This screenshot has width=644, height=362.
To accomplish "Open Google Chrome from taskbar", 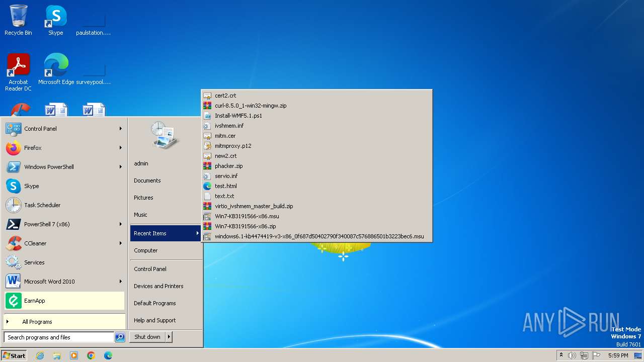I will pos(91,355).
